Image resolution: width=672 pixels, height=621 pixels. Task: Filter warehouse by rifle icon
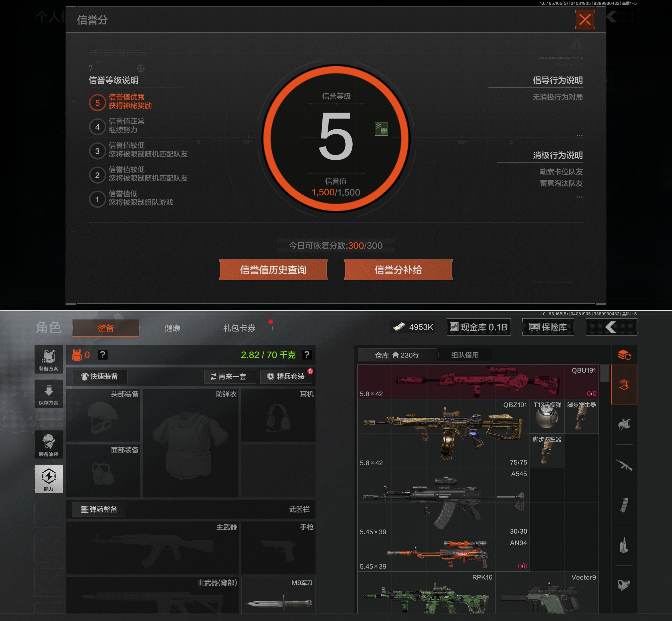(624, 465)
